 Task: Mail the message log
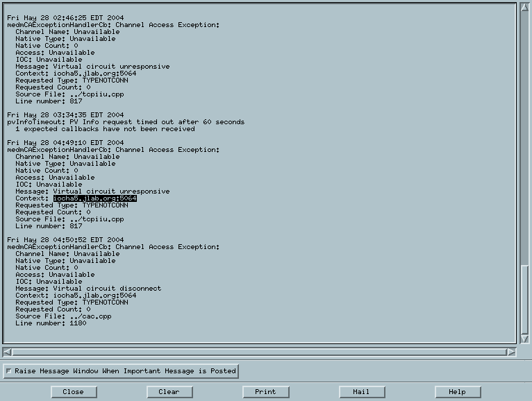coord(362,392)
